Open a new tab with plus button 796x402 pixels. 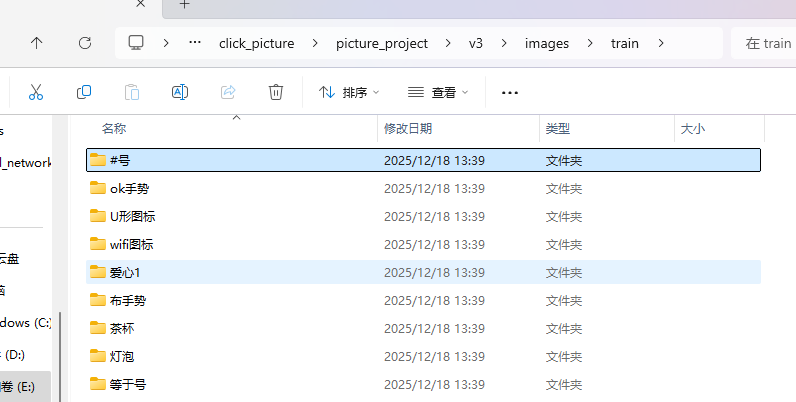185,5
